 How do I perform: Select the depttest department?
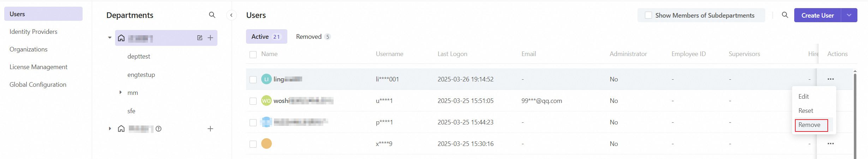[x=139, y=56]
